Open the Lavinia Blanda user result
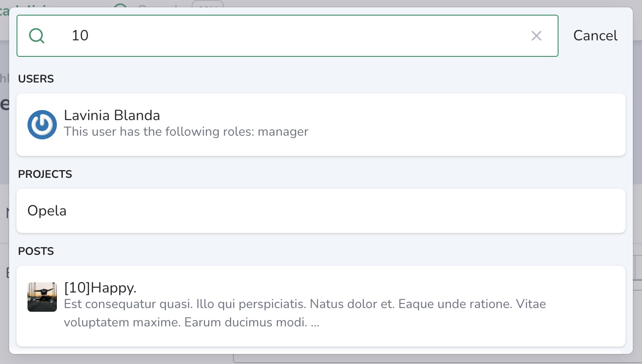This screenshot has width=642, height=364. click(x=321, y=125)
